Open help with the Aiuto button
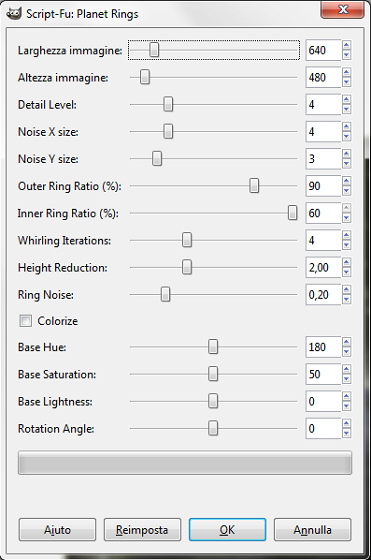This screenshot has height=560, width=371. click(57, 530)
